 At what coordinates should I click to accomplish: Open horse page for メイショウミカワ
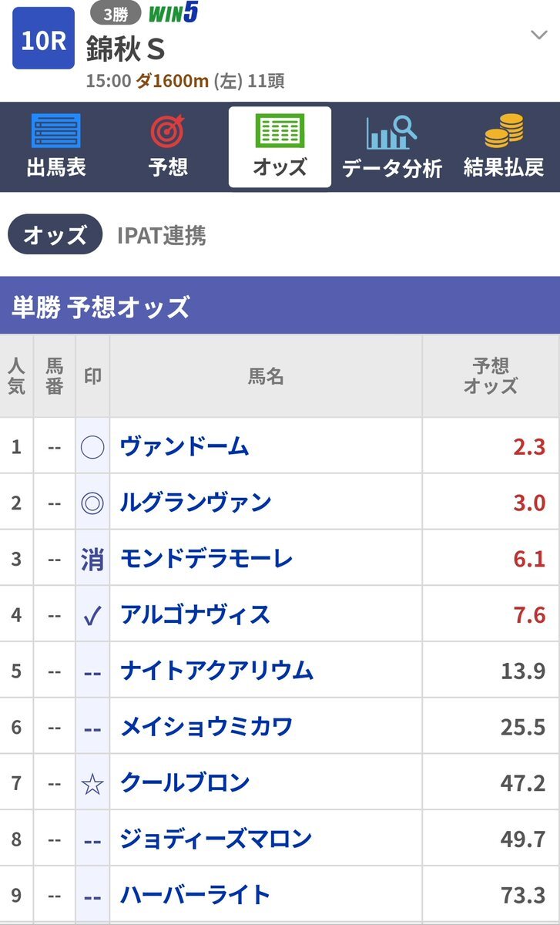coord(206,726)
